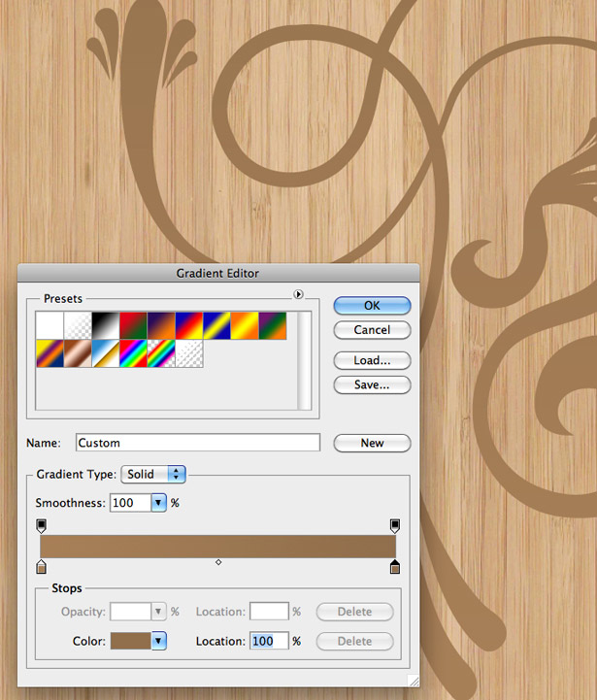Click the Save... button
This screenshot has height=700, width=597.
372,384
